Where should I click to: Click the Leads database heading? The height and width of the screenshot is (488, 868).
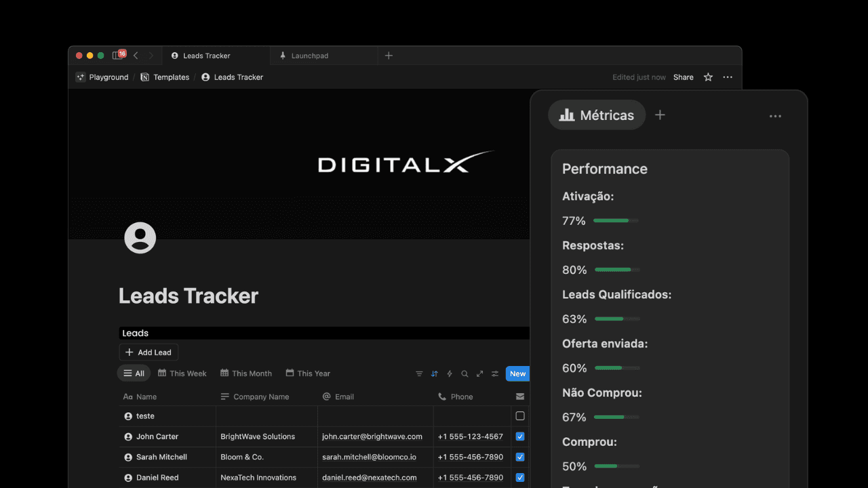(x=135, y=333)
